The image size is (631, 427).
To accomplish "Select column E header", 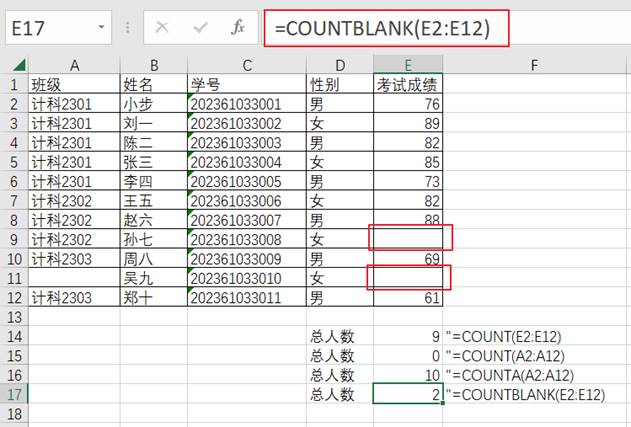I will click(x=407, y=66).
